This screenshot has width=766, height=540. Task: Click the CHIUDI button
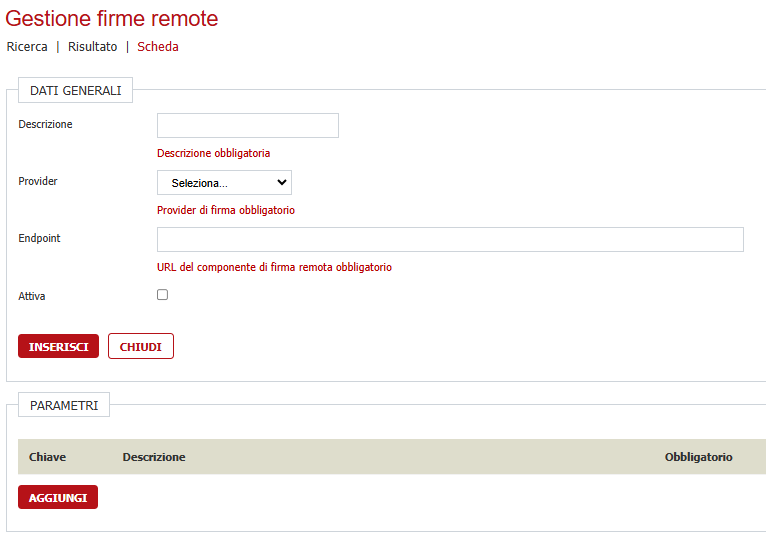[141, 346]
